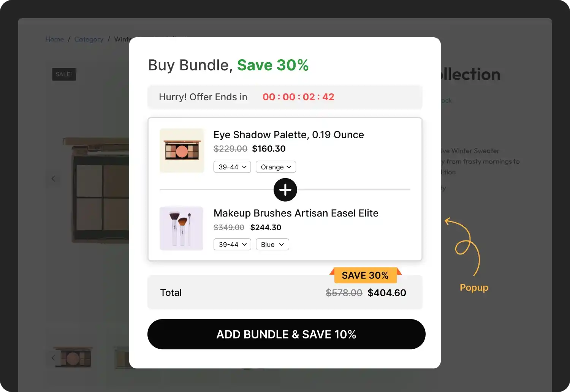Click the SAVE 30% orange badge

[x=365, y=275]
